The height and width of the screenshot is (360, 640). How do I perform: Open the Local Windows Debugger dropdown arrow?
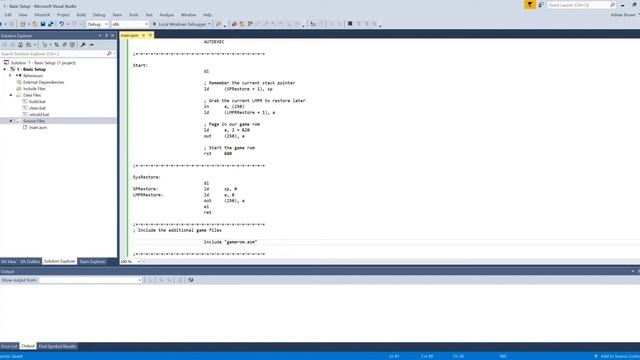tap(209, 24)
